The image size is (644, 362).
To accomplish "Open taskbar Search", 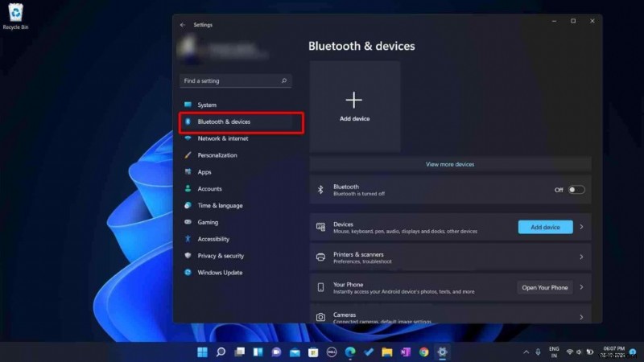I will coord(221,352).
